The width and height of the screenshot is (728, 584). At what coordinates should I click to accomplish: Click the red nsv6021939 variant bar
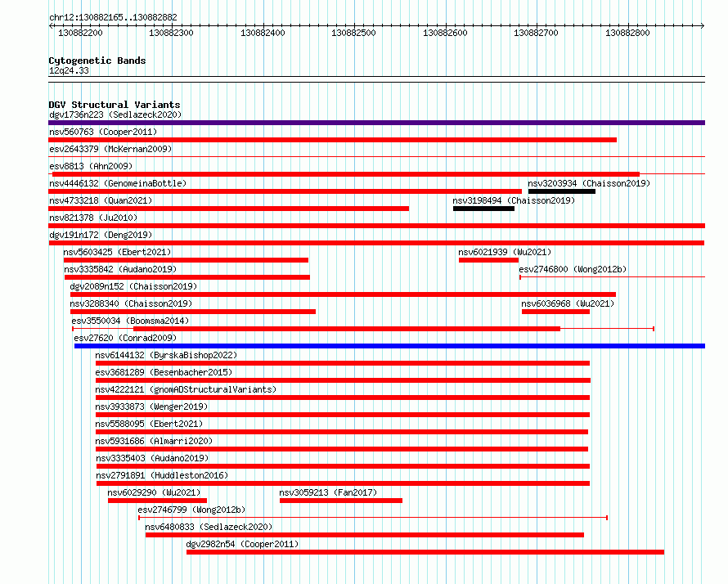[488, 260]
